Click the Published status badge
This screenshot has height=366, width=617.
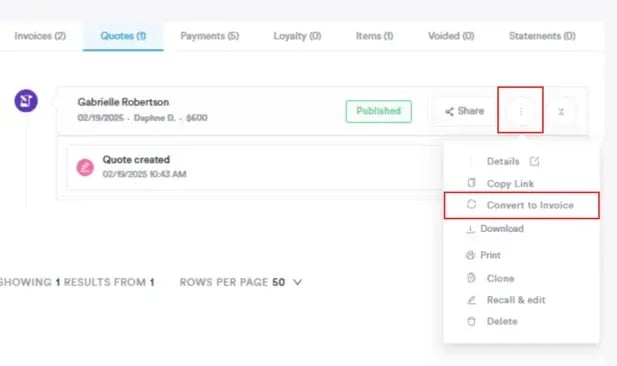pyautogui.click(x=379, y=111)
